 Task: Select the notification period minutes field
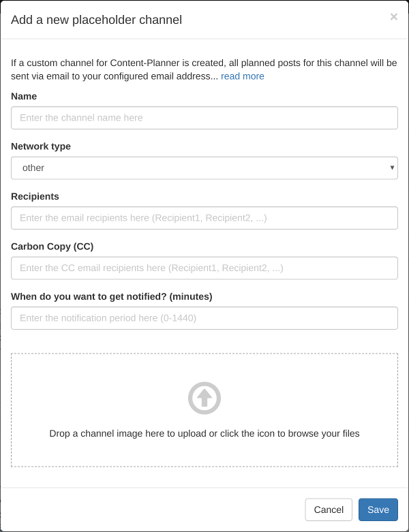click(204, 318)
